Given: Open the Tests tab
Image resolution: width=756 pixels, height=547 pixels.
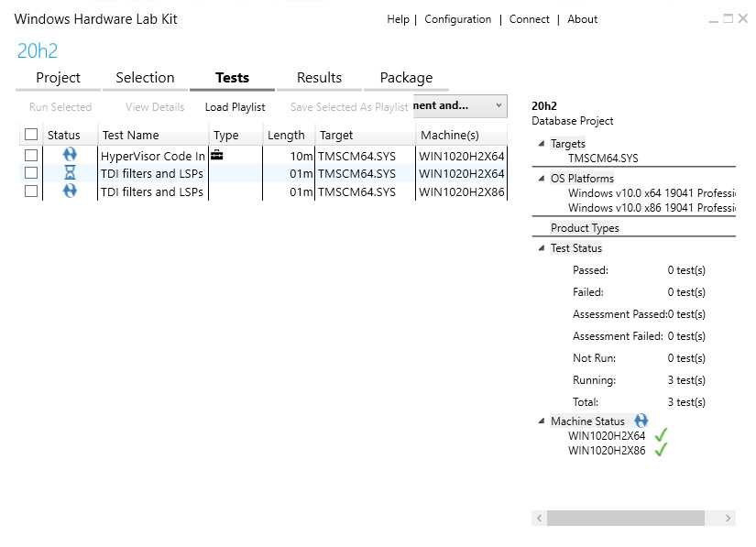Looking at the screenshot, I should coord(233,78).
